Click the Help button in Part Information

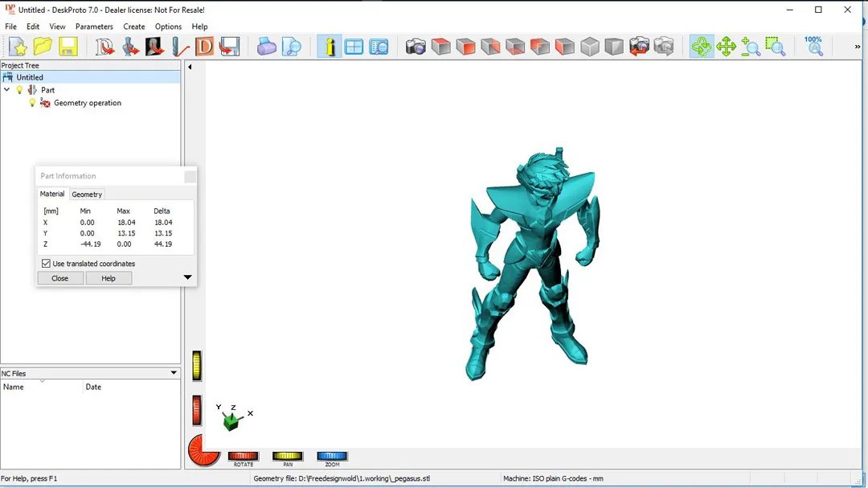[x=108, y=278]
